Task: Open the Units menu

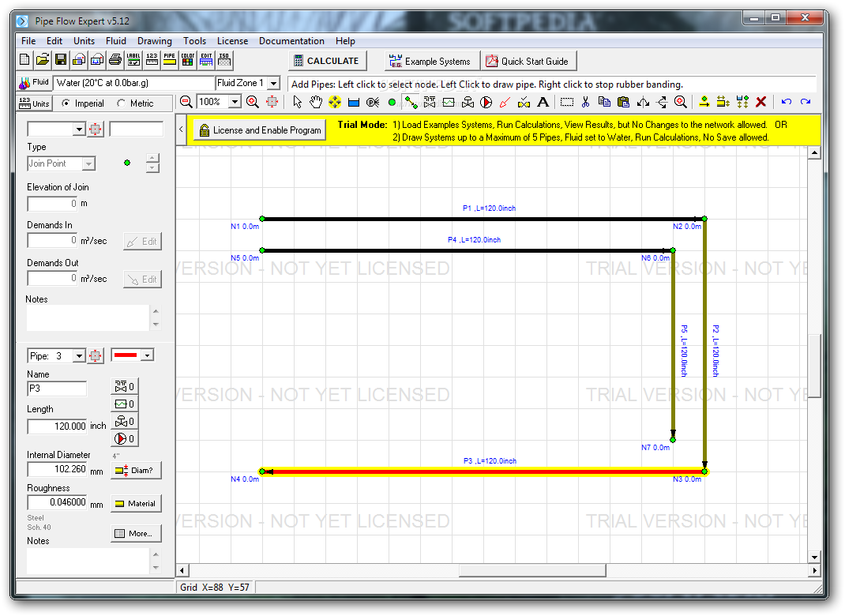Action: point(84,41)
